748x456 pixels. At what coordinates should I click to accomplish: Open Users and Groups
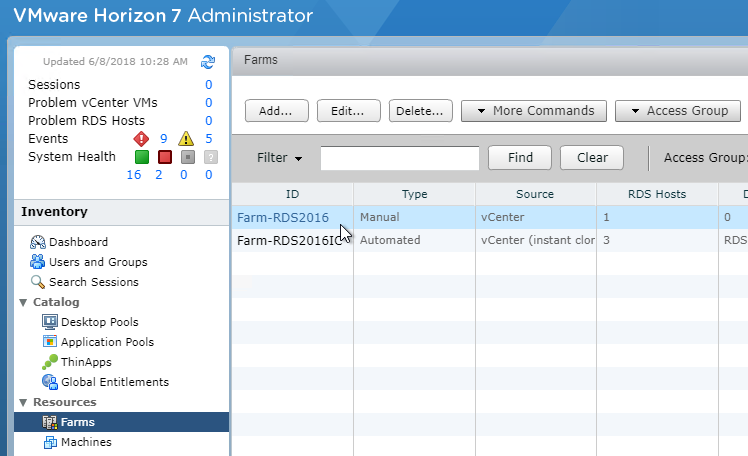pyautogui.click(x=98, y=262)
